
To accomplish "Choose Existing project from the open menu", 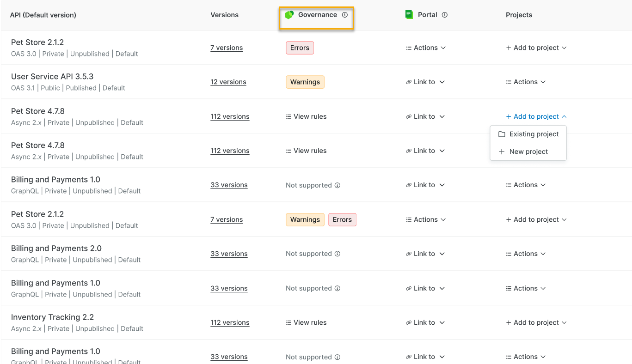I will 528,134.
